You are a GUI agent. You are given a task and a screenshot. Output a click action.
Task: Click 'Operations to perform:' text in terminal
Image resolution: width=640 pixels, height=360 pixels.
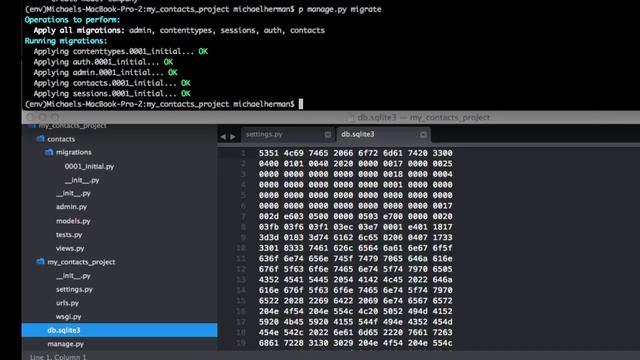tap(72, 20)
